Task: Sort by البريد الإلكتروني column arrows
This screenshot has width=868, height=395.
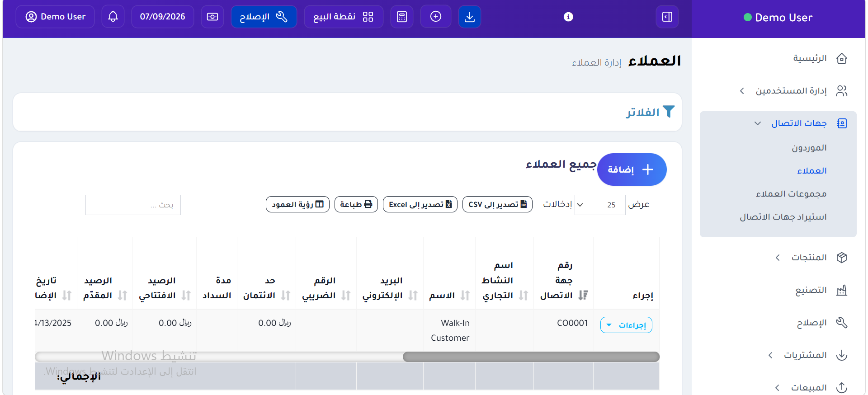Action: [413, 296]
